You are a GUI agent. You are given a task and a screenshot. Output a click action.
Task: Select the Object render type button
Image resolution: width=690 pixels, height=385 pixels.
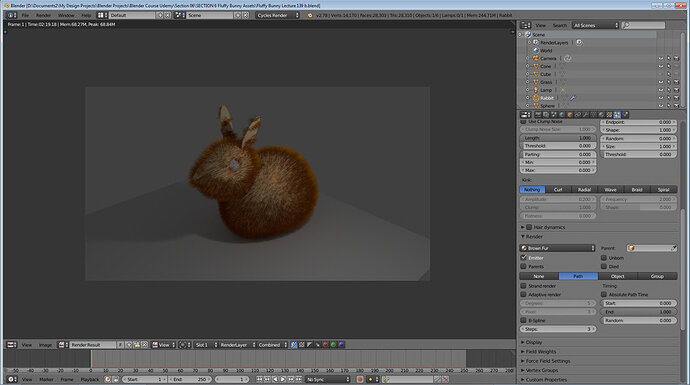[618, 276]
